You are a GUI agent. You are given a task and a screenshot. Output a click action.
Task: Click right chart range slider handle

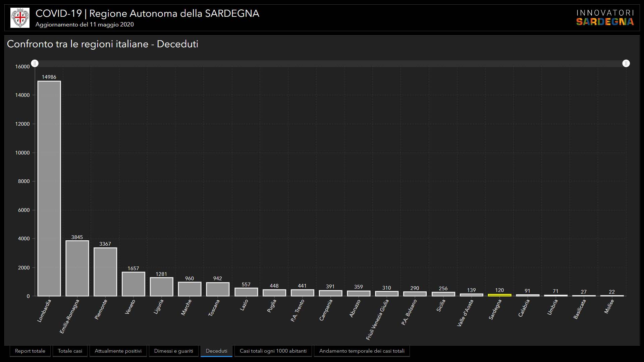click(x=626, y=63)
